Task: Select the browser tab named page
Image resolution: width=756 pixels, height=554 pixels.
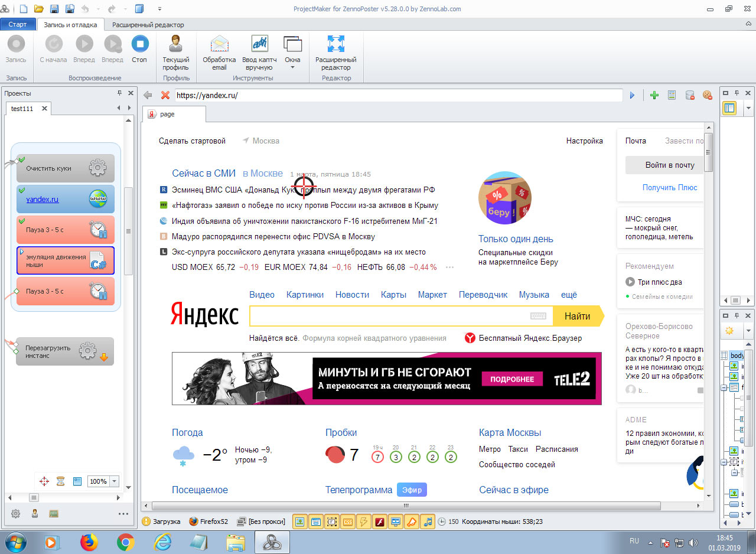Action: coord(174,114)
